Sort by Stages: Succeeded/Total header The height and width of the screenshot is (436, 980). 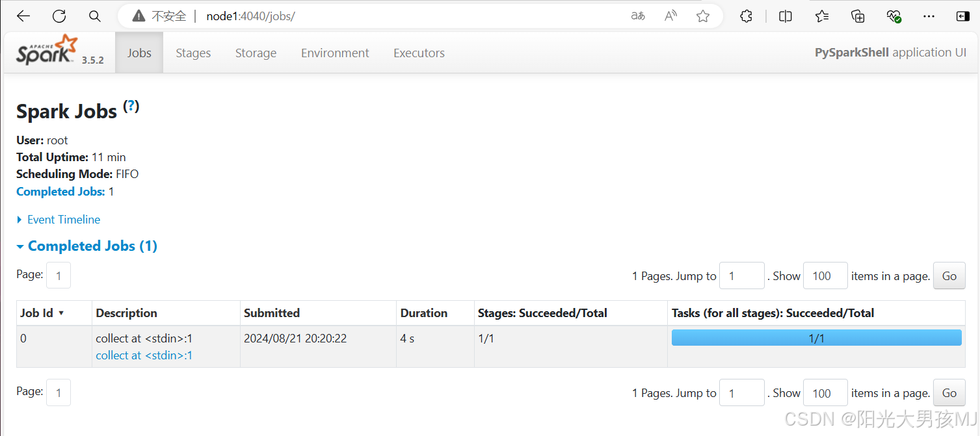point(542,313)
